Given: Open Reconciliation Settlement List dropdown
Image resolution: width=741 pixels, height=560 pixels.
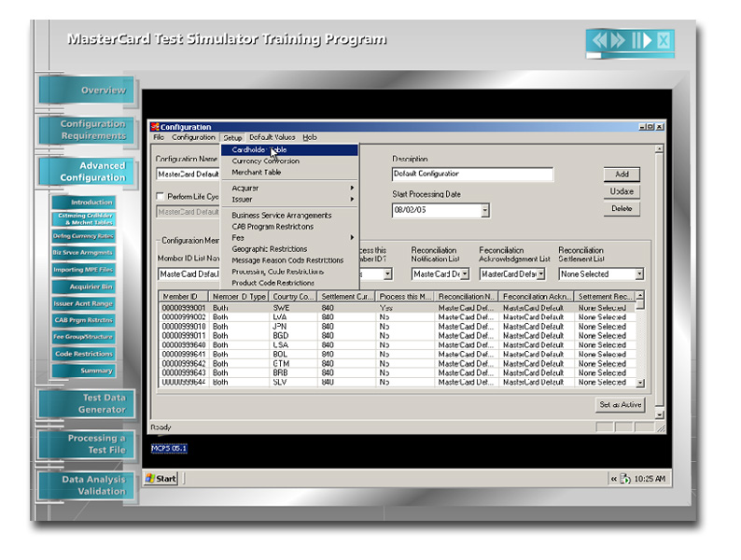Looking at the screenshot, I should point(639,274).
